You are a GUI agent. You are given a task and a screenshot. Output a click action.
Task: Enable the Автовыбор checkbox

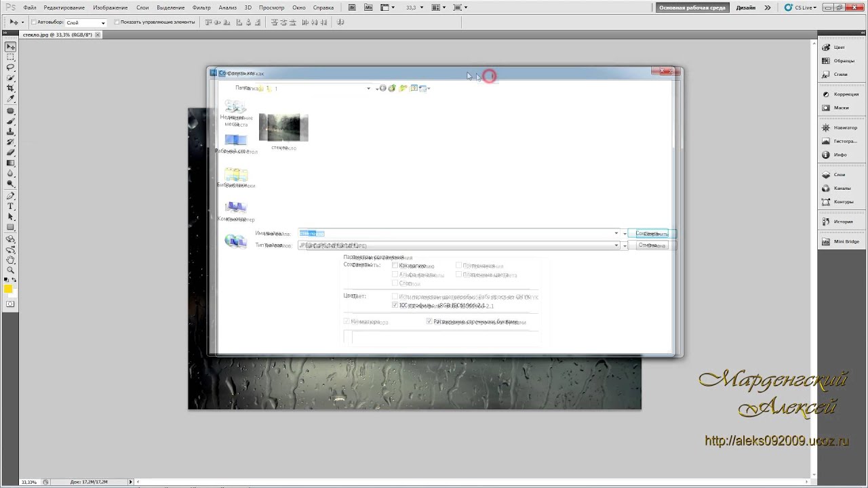34,22
